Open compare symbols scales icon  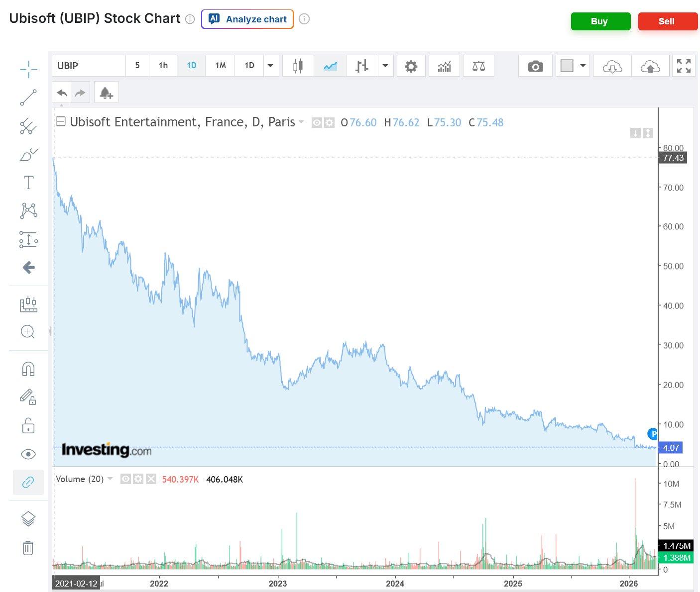478,66
